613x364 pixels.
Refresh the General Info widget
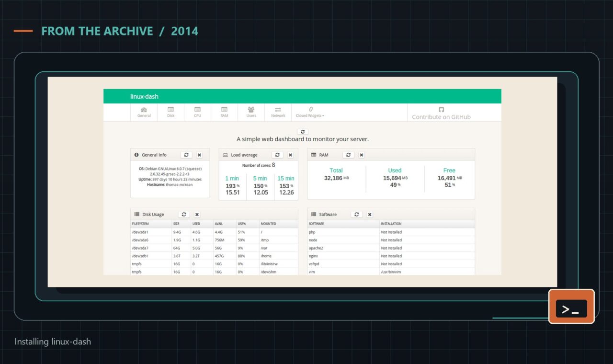pyautogui.click(x=186, y=155)
